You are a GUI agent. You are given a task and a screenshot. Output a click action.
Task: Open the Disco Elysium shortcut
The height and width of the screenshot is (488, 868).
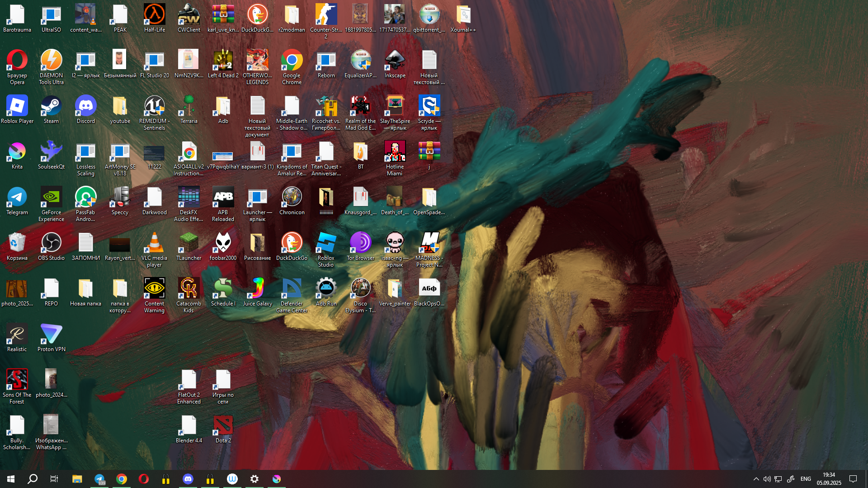click(360, 296)
